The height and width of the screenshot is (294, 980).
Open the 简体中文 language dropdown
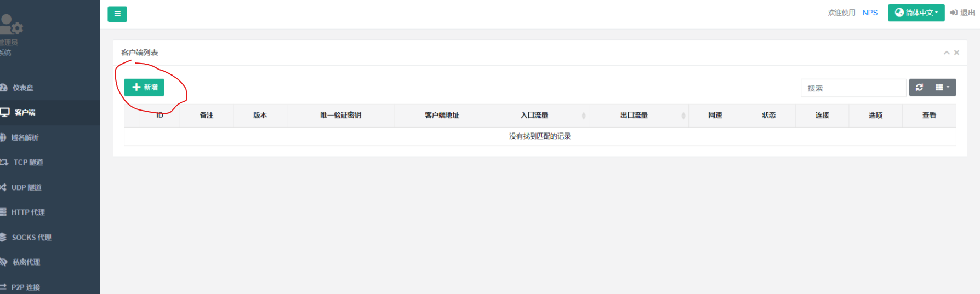click(x=916, y=13)
